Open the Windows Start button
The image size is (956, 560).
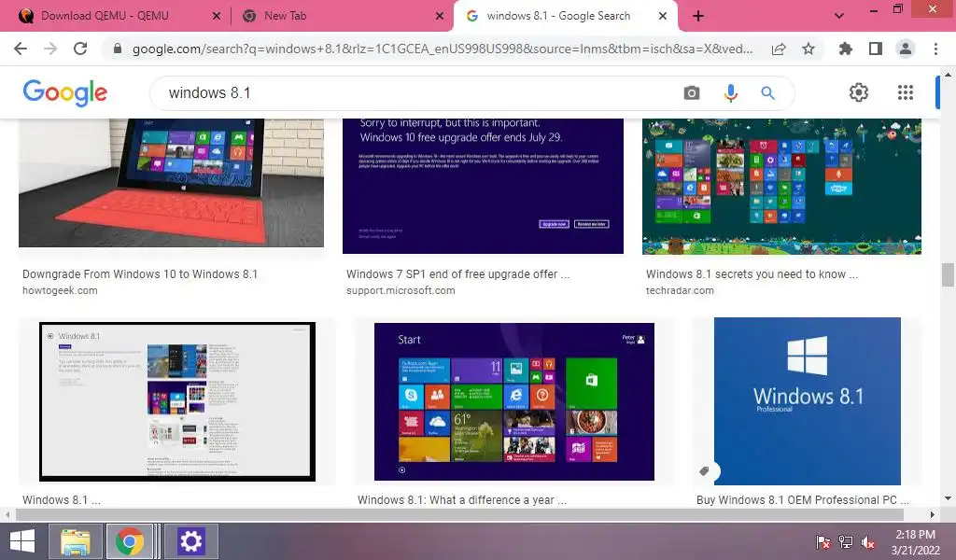(22, 541)
